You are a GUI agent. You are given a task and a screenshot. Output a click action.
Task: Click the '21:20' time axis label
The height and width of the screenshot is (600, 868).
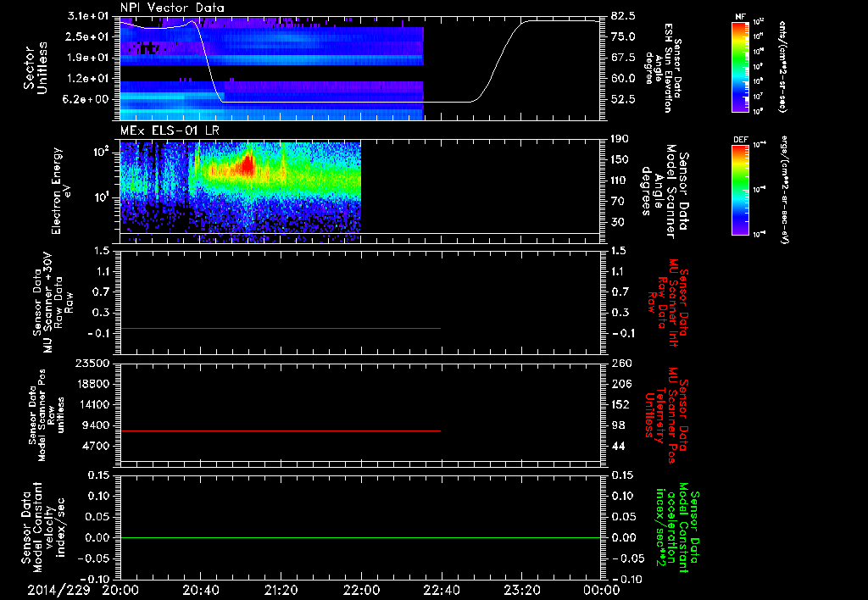click(x=281, y=591)
